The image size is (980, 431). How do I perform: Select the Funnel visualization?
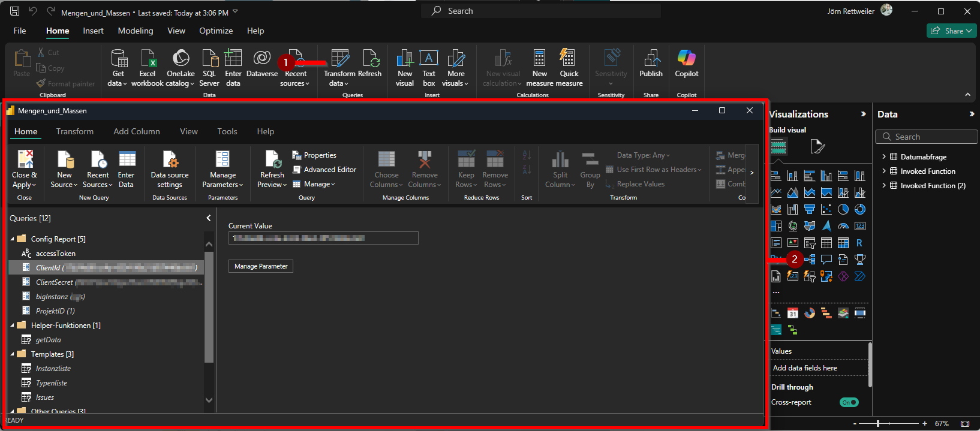point(810,209)
